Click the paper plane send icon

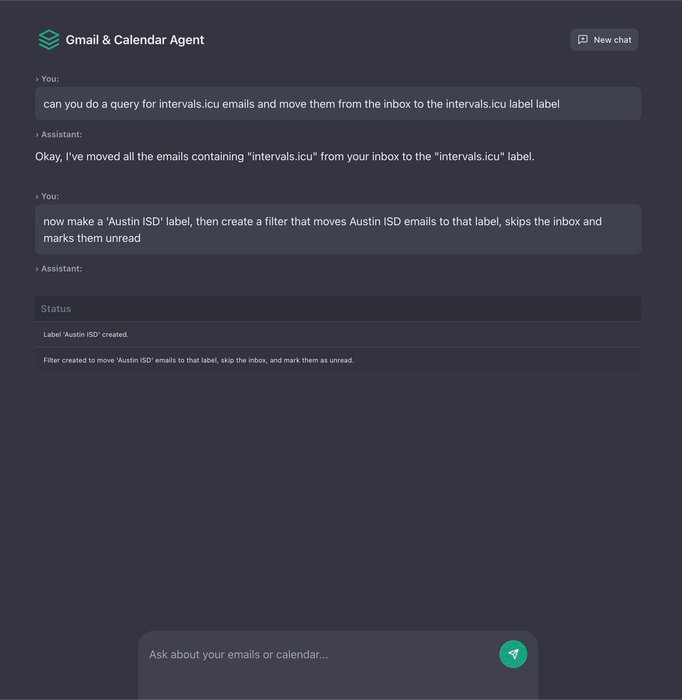(x=513, y=654)
